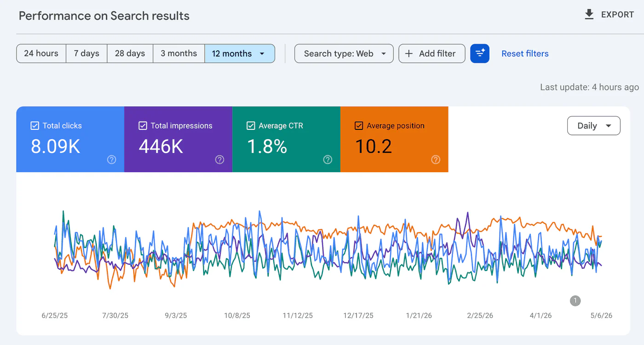This screenshot has width=644, height=345.
Task: Open help icon on Average CTR card
Action: (x=328, y=159)
